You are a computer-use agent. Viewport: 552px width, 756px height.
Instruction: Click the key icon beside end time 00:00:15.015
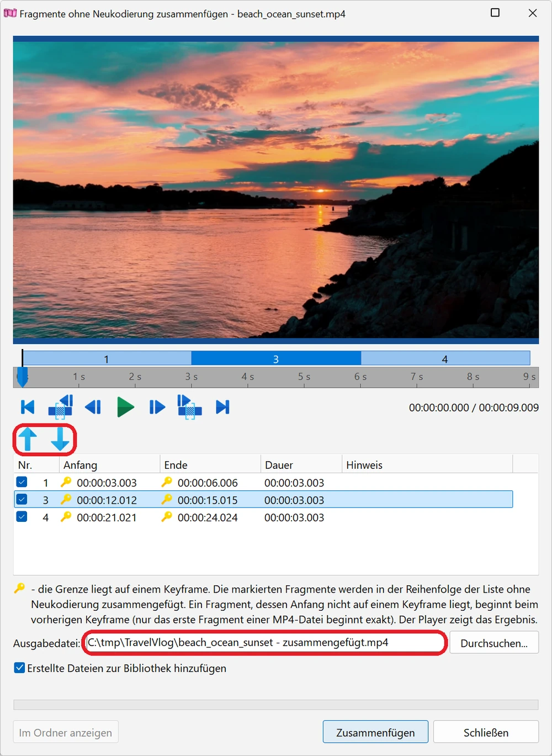[x=166, y=499]
